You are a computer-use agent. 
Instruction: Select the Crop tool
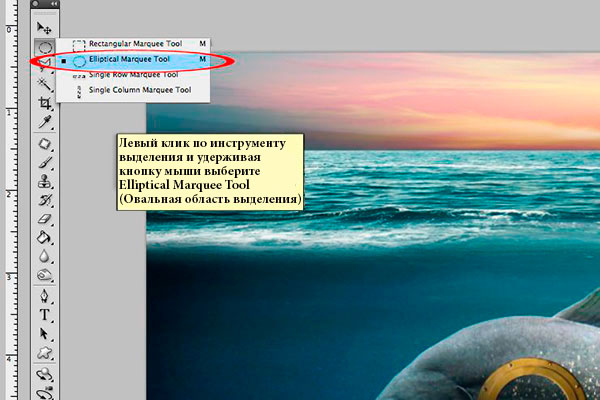tap(44, 103)
